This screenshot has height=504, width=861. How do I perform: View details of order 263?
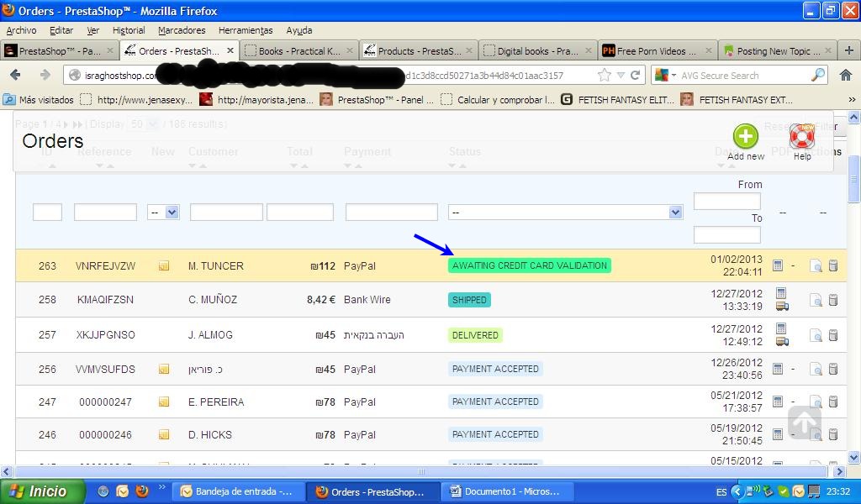(x=816, y=266)
